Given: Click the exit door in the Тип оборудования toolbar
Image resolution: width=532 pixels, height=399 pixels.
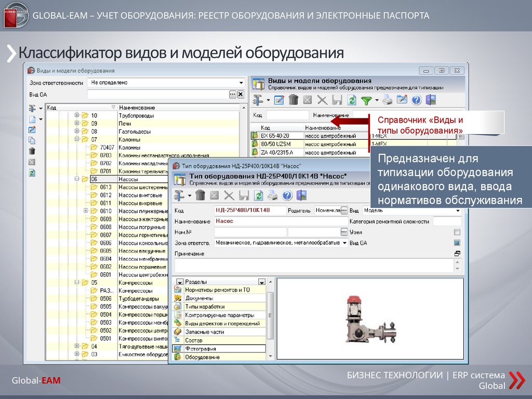Looking at the screenshot, I should point(302,195).
